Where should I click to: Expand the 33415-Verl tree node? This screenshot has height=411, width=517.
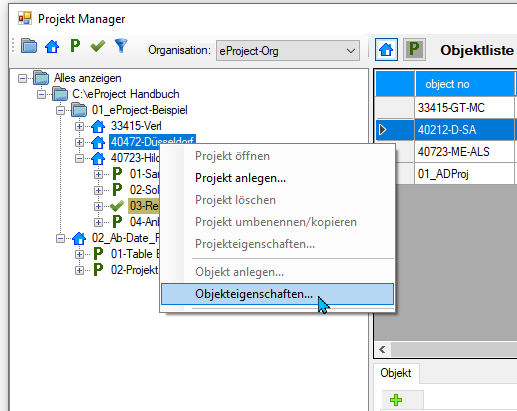tap(79, 126)
